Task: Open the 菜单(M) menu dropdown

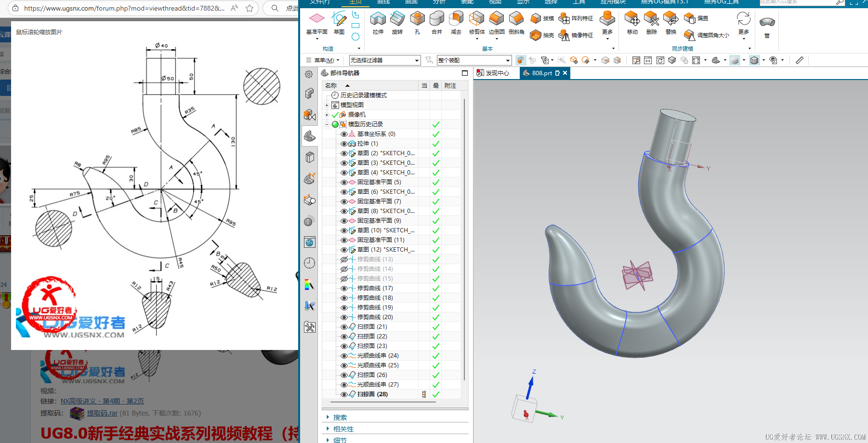Action: pos(323,60)
